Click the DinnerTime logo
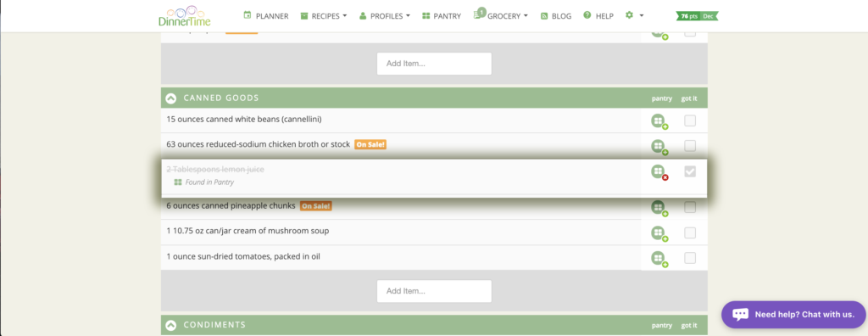The width and height of the screenshot is (868, 336). point(184,16)
